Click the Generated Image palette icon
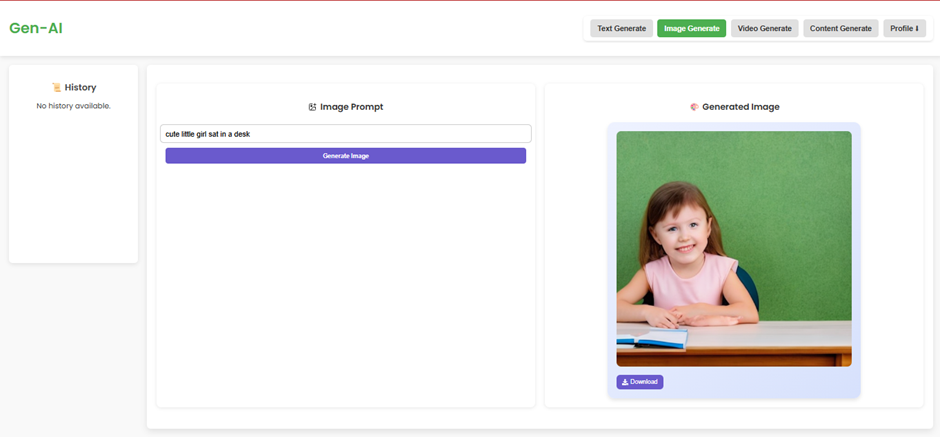The image size is (940, 437). (694, 107)
